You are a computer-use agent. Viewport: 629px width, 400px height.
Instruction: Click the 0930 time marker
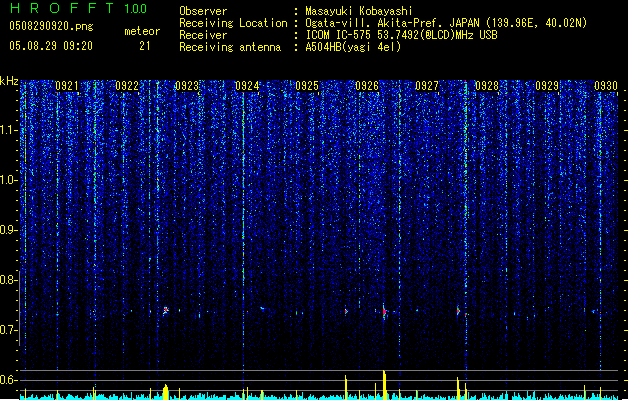[606, 86]
